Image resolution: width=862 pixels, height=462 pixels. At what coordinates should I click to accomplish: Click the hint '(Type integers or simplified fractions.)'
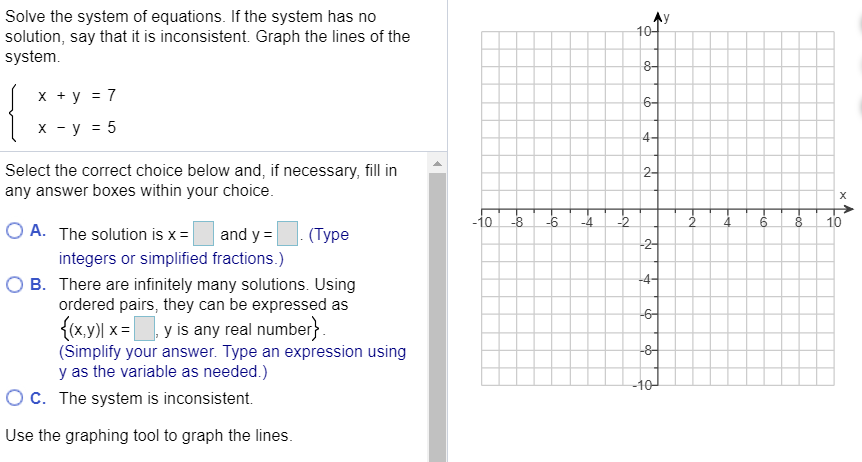tap(204, 246)
